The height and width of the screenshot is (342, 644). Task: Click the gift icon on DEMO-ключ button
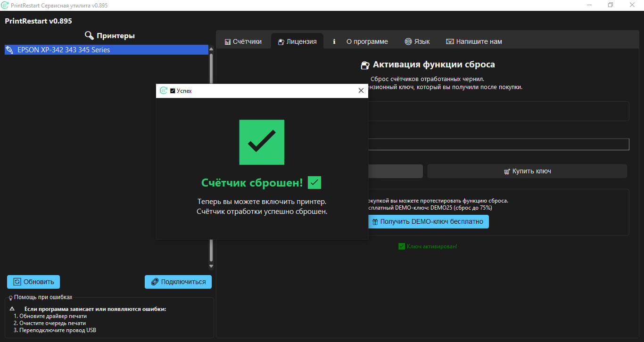(375, 222)
